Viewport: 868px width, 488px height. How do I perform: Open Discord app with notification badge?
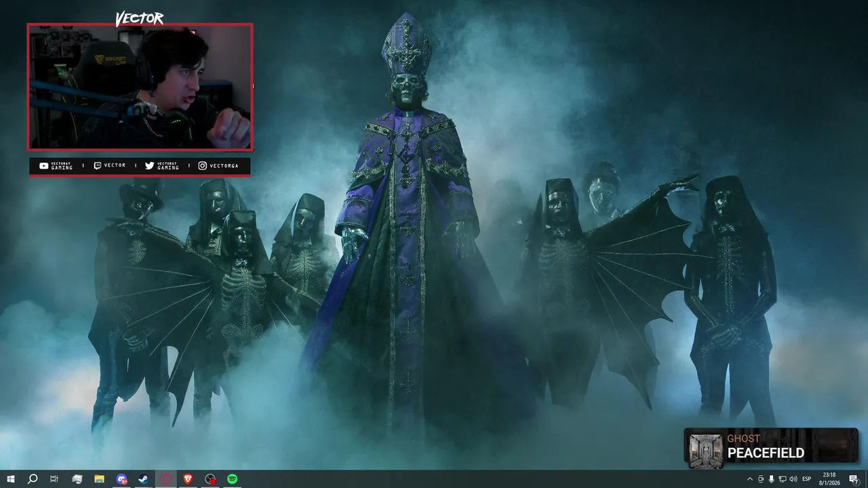click(x=121, y=479)
